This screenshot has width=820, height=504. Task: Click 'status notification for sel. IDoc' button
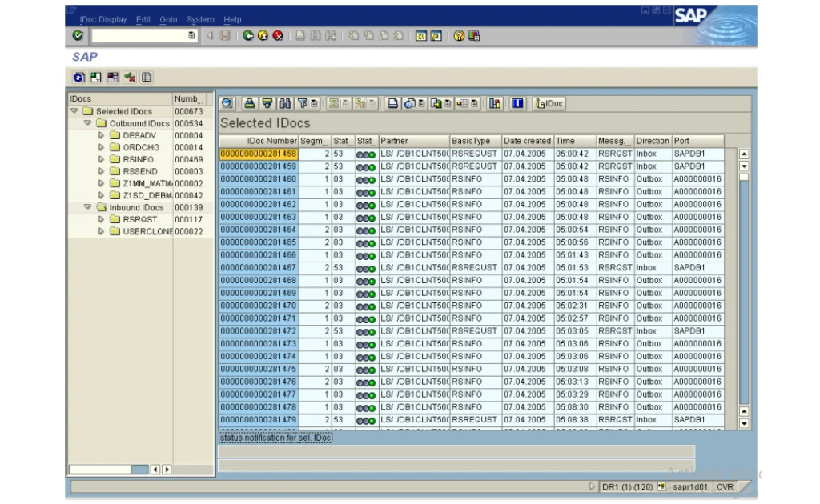(x=275, y=438)
